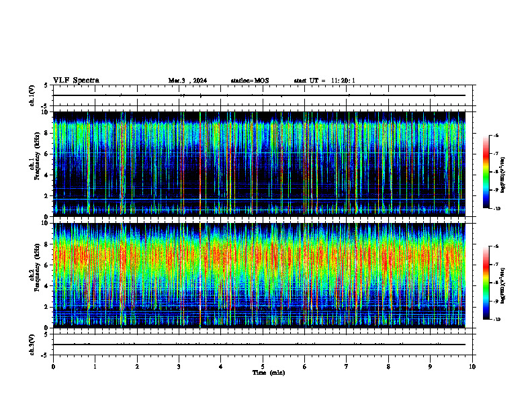Image resolution: width=532 pixels, height=411 pixels.
Task: Click the "VLF Spectra" plot title
Action: pos(76,81)
